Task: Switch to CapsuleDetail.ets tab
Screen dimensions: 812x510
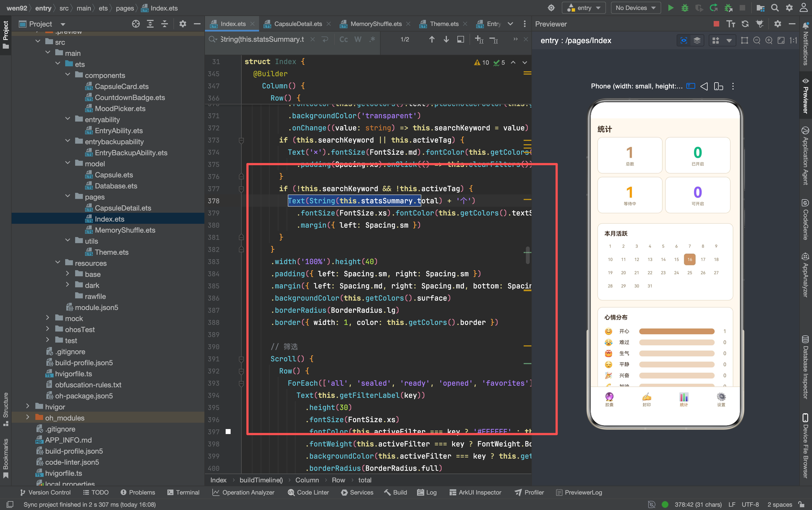Action: [x=298, y=24]
